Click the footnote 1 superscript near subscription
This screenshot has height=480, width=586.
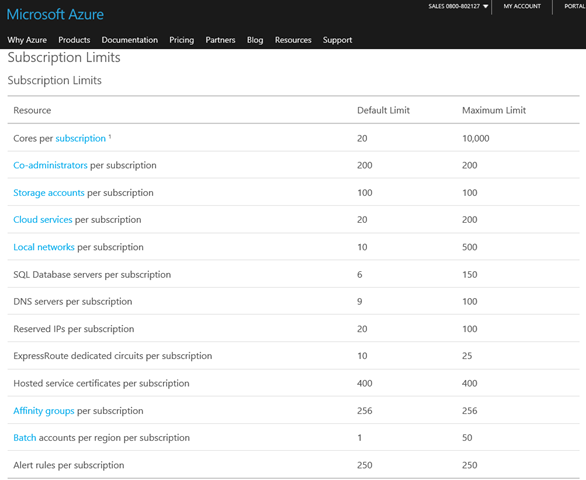[110, 137]
